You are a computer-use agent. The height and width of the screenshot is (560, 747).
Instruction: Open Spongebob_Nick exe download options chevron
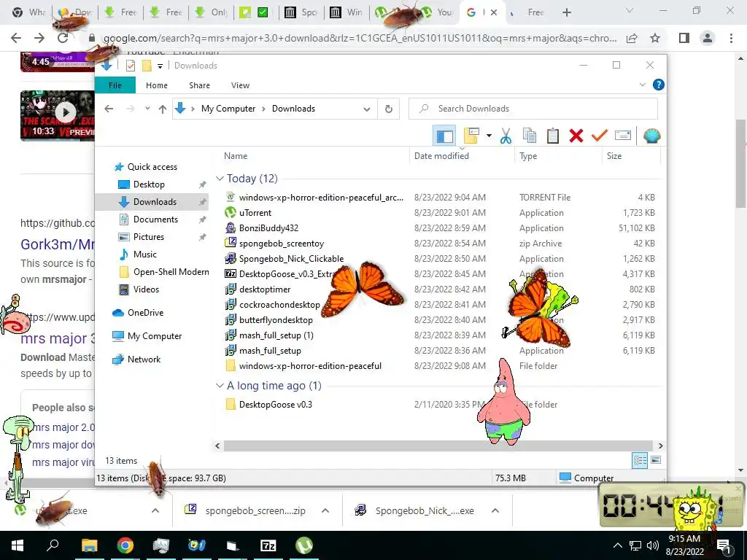[x=495, y=511]
